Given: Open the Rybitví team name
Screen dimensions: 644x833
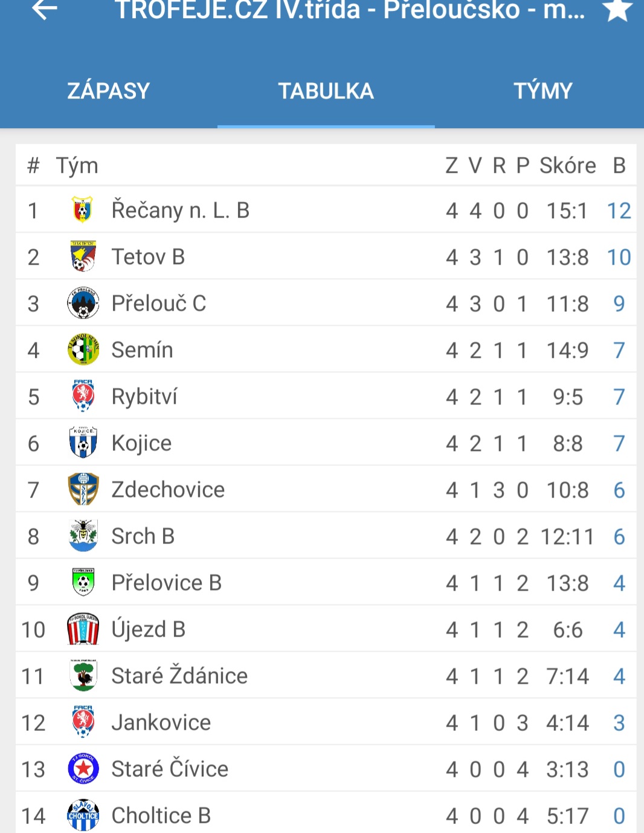Looking at the screenshot, I should (144, 397).
